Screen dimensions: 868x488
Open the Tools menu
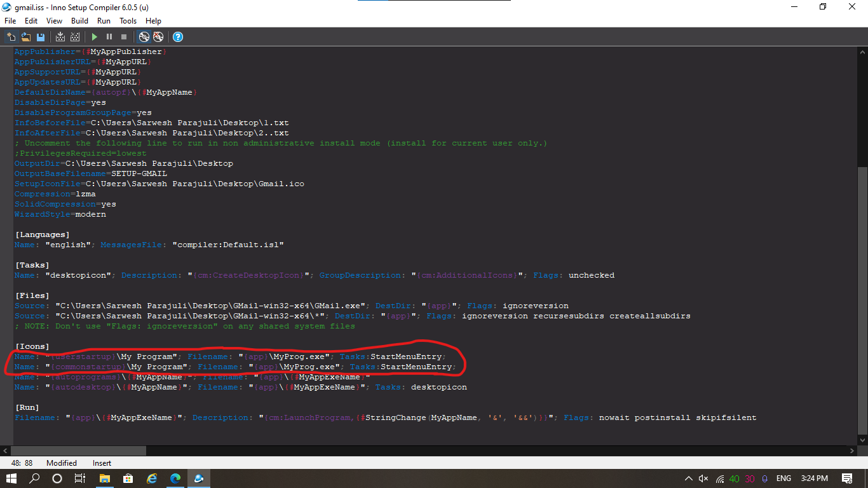[128, 20]
